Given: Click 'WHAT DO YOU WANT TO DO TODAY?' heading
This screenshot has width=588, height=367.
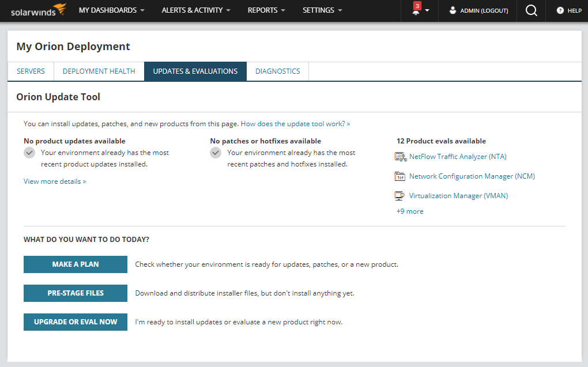Looking at the screenshot, I should click(x=86, y=240).
